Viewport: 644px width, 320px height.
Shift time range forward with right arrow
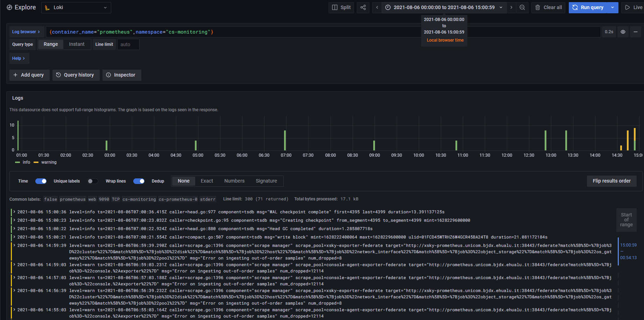511,7
